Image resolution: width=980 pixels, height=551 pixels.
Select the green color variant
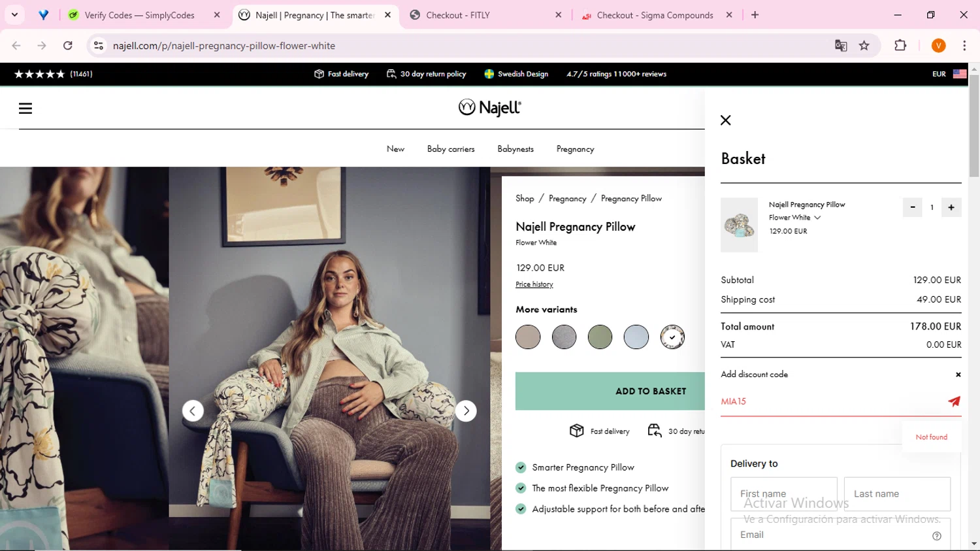pyautogui.click(x=600, y=337)
